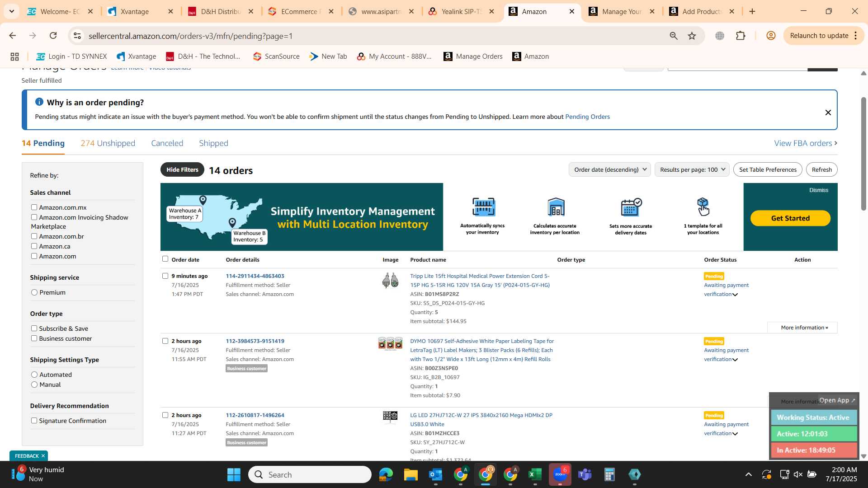The image size is (868, 488).
Task: Click the volume muted tray icon
Action: (798, 474)
